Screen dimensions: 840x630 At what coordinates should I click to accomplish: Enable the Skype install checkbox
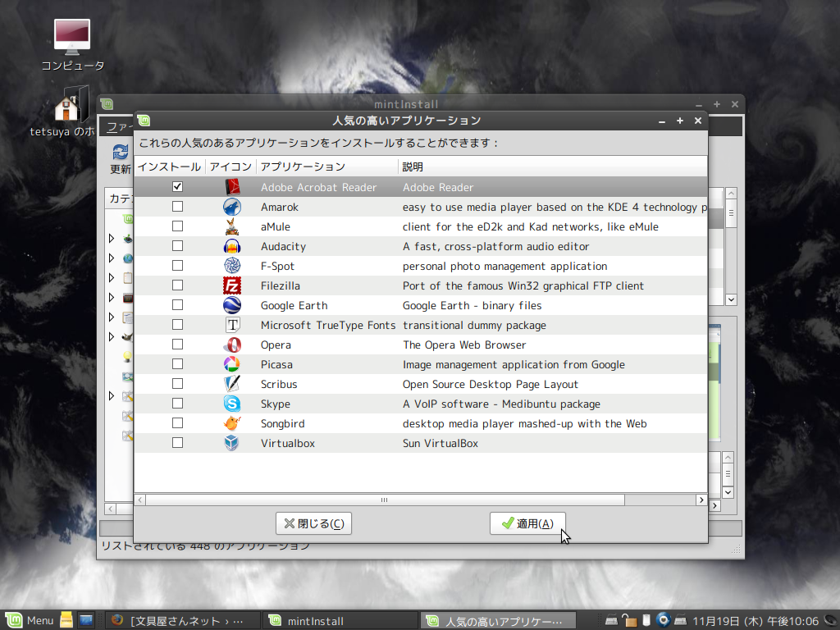(x=177, y=404)
